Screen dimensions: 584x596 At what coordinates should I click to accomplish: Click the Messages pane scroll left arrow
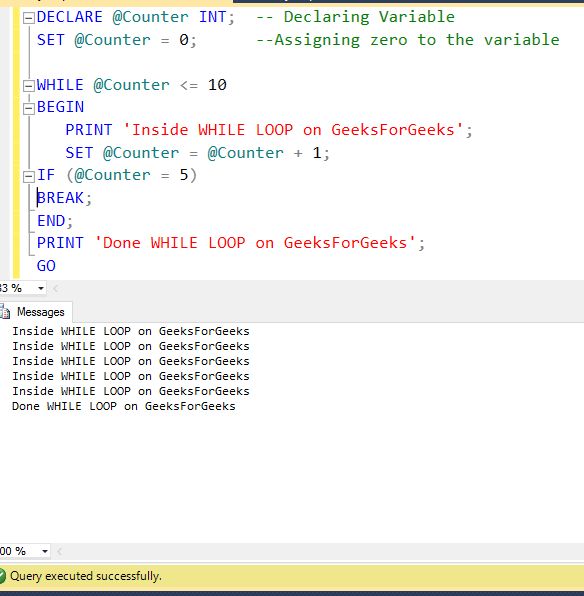coord(59,551)
